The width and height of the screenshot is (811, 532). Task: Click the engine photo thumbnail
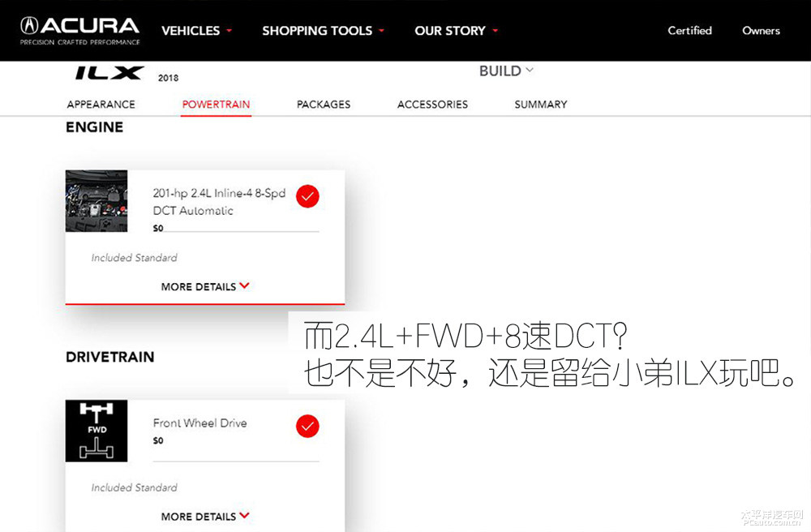tap(97, 200)
